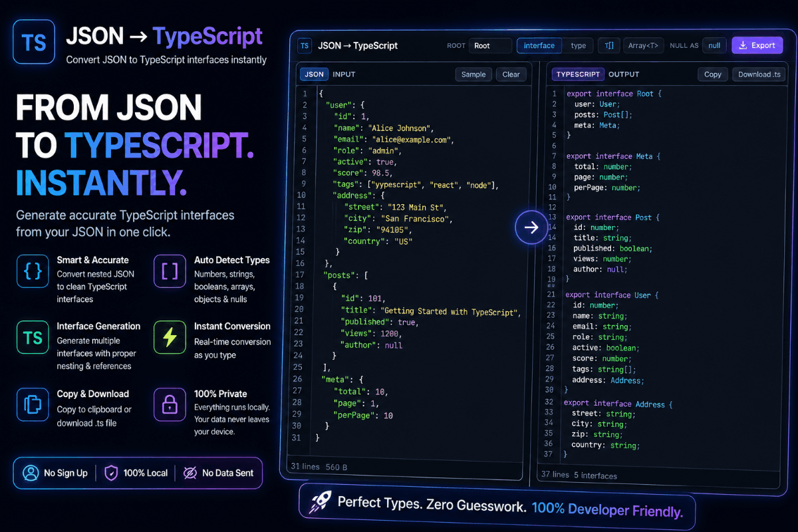
Task: Choose Array<T> array style
Action: 644,46
